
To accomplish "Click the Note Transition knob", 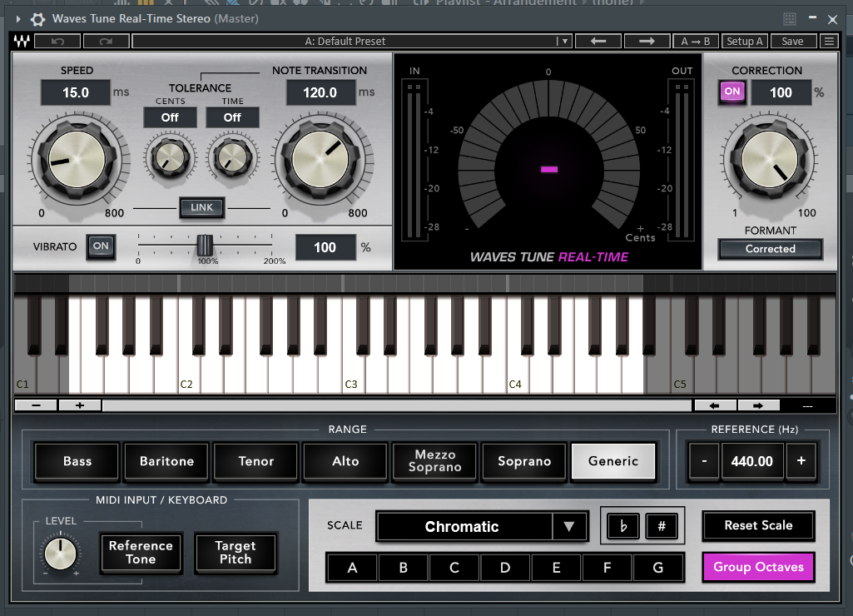I will click(x=321, y=160).
